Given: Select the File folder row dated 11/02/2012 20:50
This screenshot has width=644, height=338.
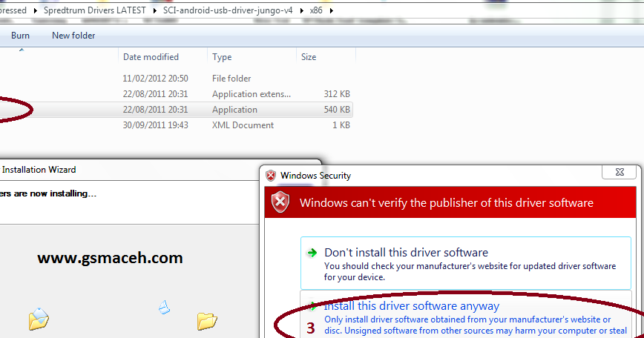Looking at the screenshot, I should click(176, 79).
